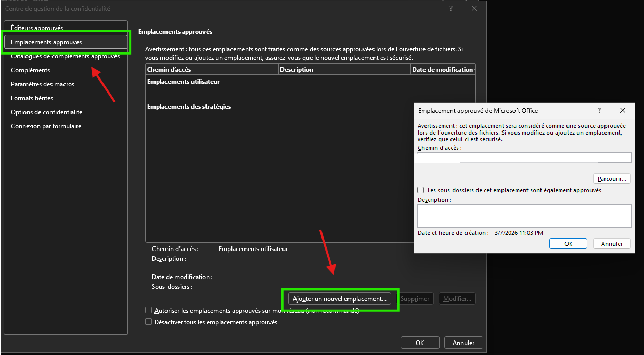Check Les sous-dossiers de cet emplacement option
The width and height of the screenshot is (644, 355).
(421, 191)
